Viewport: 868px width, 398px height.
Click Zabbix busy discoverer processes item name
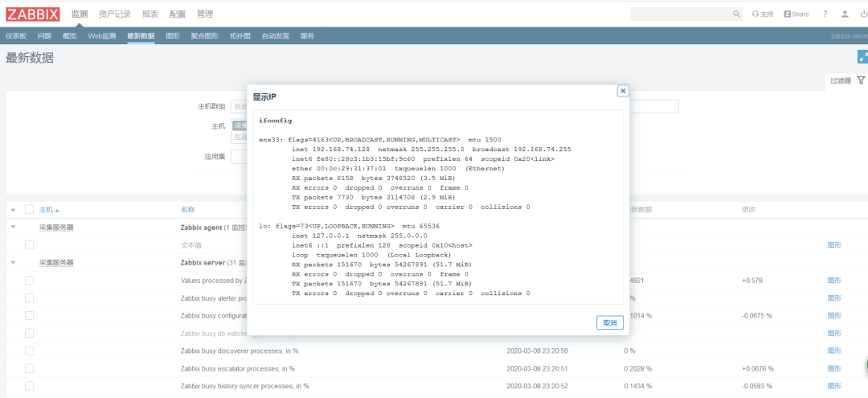(x=240, y=351)
